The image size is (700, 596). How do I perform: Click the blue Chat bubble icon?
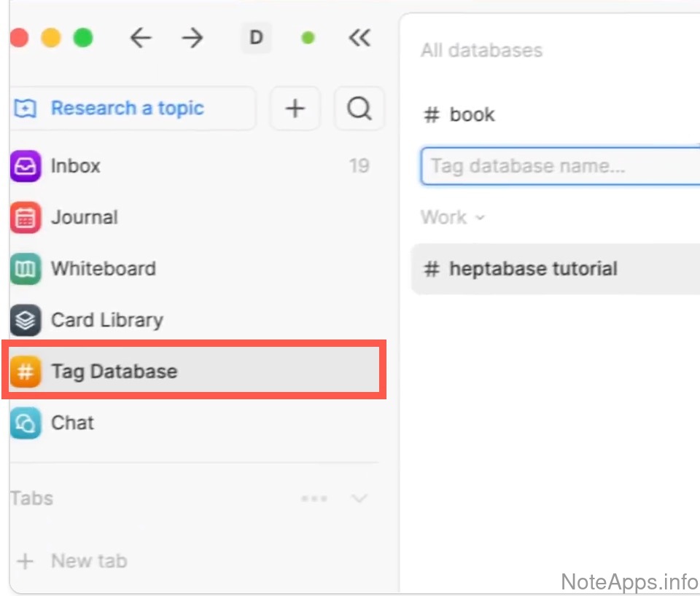point(26,423)
